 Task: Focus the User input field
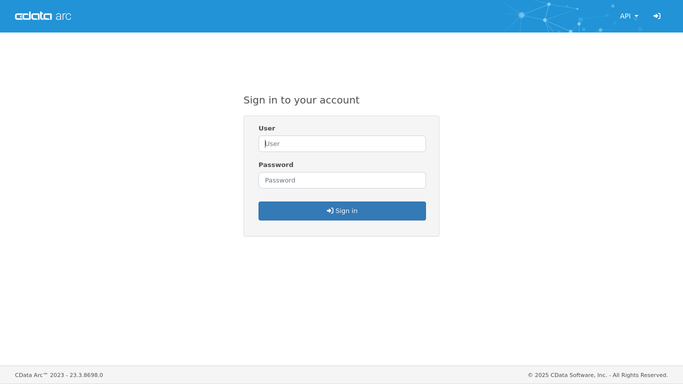[342, 144]
